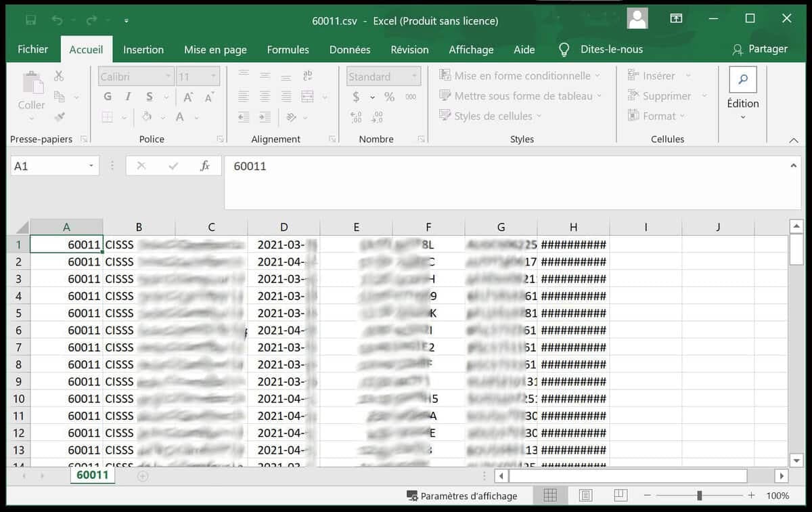Image resolution: width=812 pixels, height=512 pixels.
Task: Switch to page layout view
Action: click(585, 496)
